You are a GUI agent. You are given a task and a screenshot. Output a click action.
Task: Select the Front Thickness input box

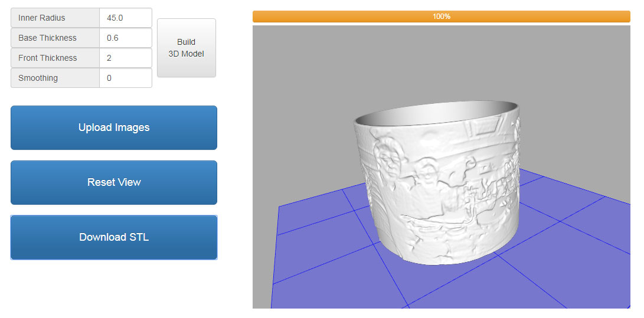[125, 58]
